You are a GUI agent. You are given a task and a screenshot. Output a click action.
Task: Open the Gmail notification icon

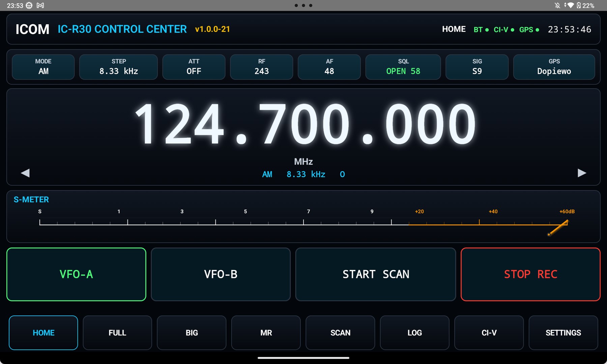[x=40, y=5]
